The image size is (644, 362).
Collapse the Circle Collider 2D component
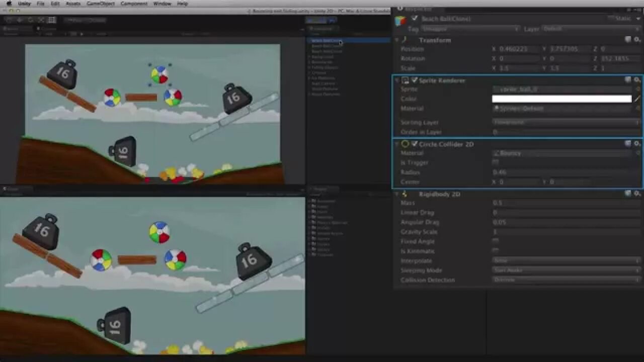click(397, 144)
